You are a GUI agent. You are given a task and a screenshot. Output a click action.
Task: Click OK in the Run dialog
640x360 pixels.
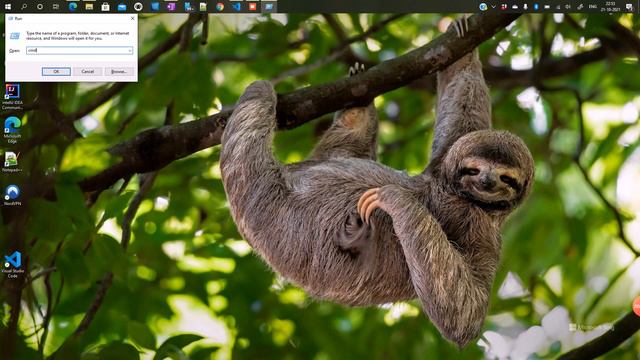click(56, 71)
